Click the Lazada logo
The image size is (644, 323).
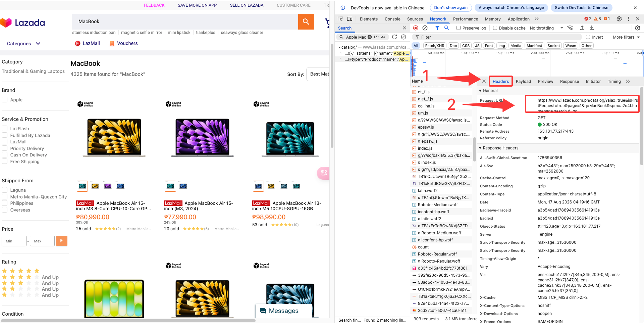point(22,22)
